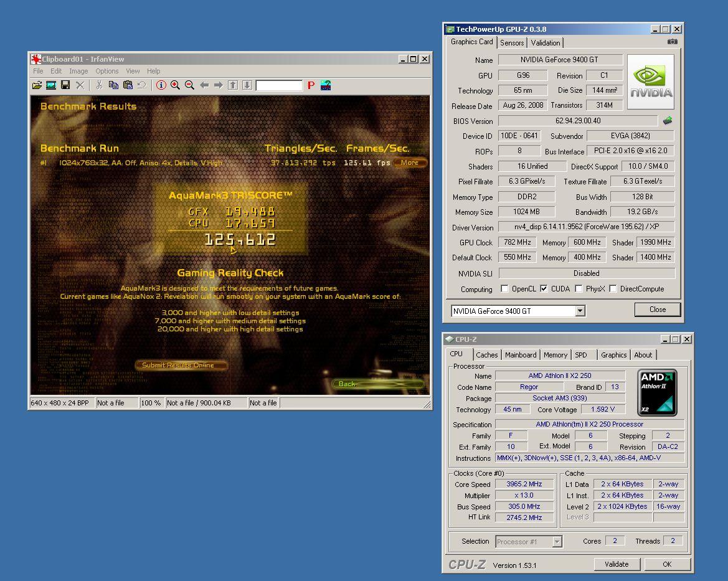Open the Edit menu in IrfanView
The height and width of the screenshot is (581, 728).
click(56, 71)
